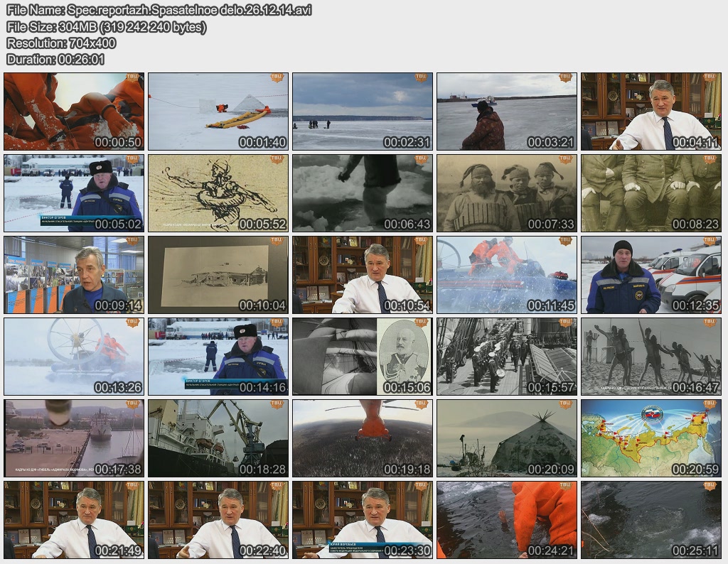Image resolution: width=728 pixels, height=564 pixels.
Task: Click the File Size text line
Action: [107, 27]
